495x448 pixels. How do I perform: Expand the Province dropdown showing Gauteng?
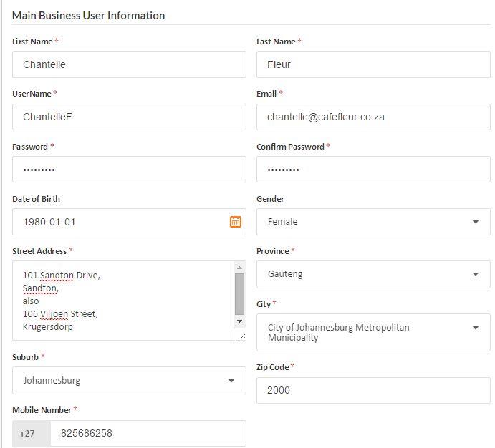[x=373, y=274]
